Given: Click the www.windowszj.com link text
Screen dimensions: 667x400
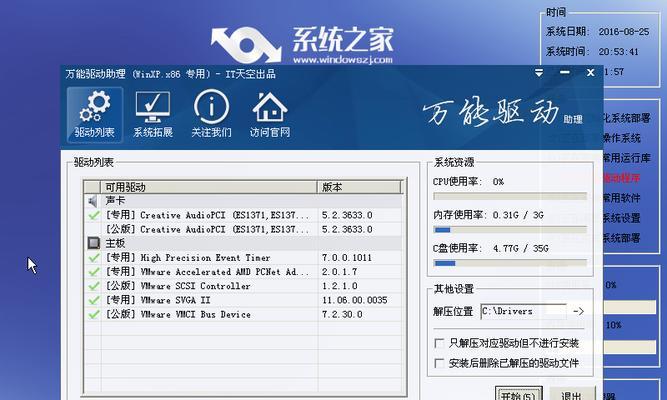Looking at the screenshot, I should (x=343, y=60).
